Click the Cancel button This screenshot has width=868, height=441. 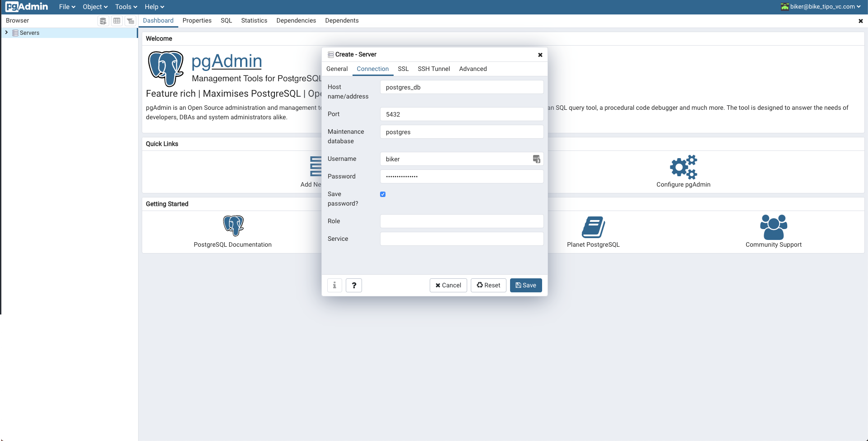click(x=448, y=285)
